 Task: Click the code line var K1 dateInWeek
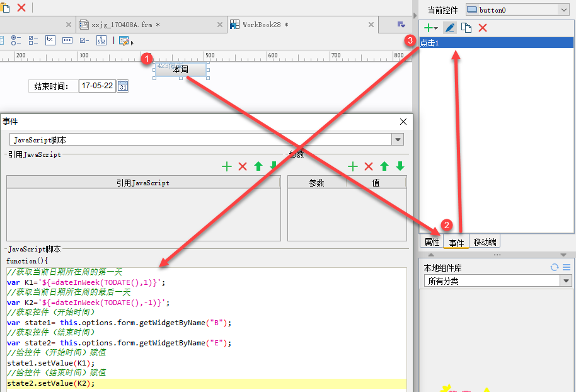pos(86,282)
